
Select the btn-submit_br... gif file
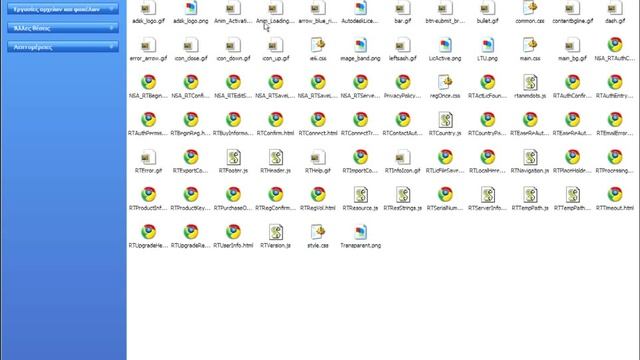click(x=445, y=8)
